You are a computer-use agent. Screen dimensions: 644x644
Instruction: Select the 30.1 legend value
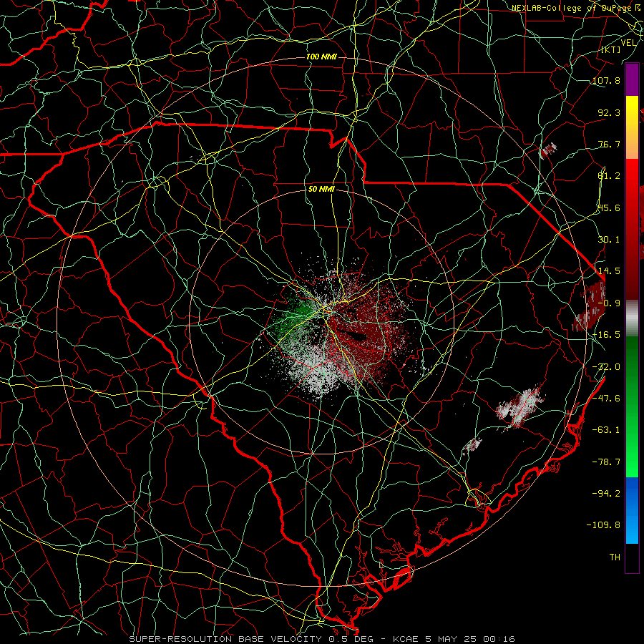609,240
